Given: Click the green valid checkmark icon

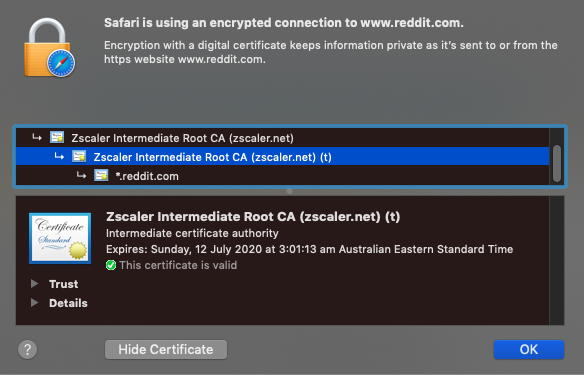Looking at the screenshot, I should click(x=111, y=265).
